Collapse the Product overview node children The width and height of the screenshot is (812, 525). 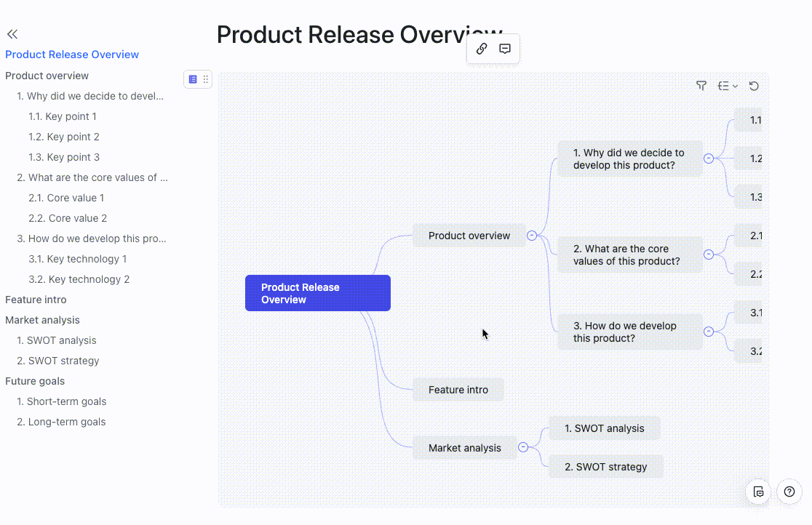pos(532,236)
